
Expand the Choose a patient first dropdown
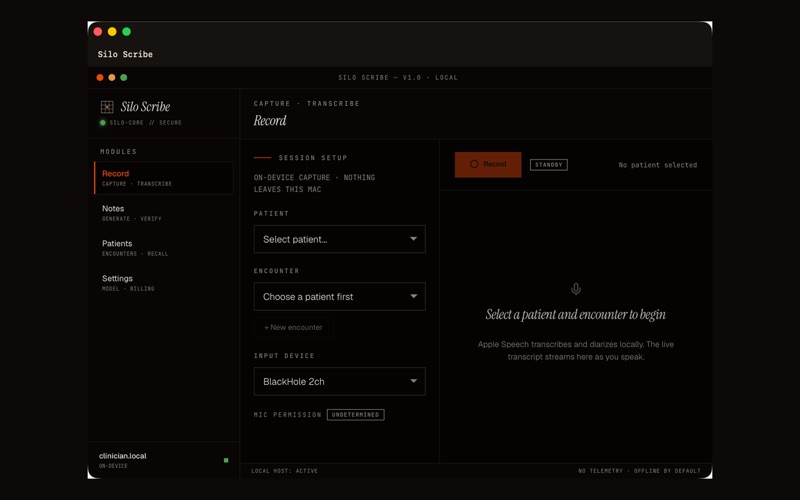click(339, 296)
